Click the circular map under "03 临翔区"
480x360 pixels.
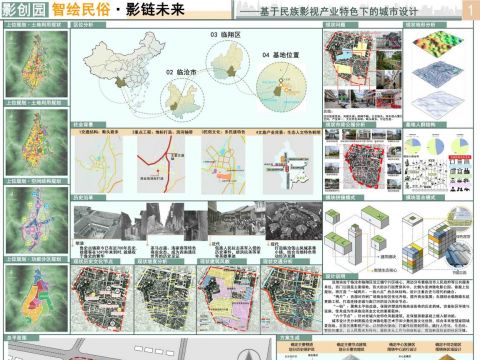pos(227,63)
